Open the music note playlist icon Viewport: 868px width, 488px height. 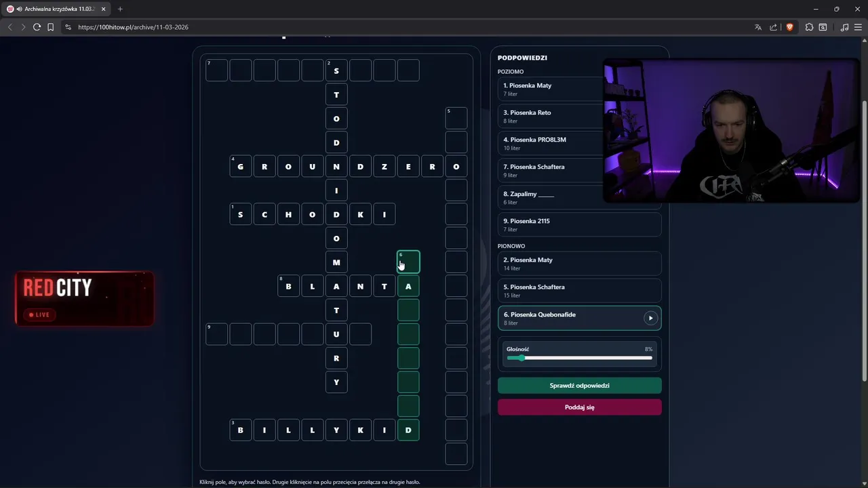[844, 27]
